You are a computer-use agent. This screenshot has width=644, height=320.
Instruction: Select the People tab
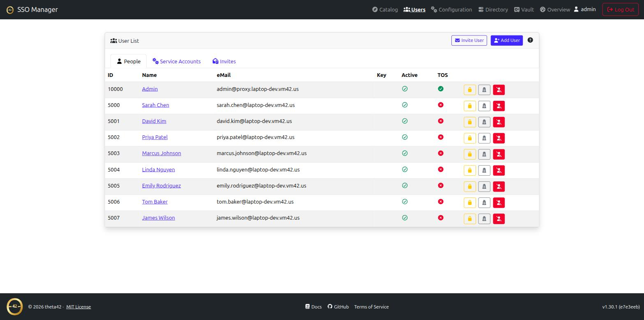129,61
